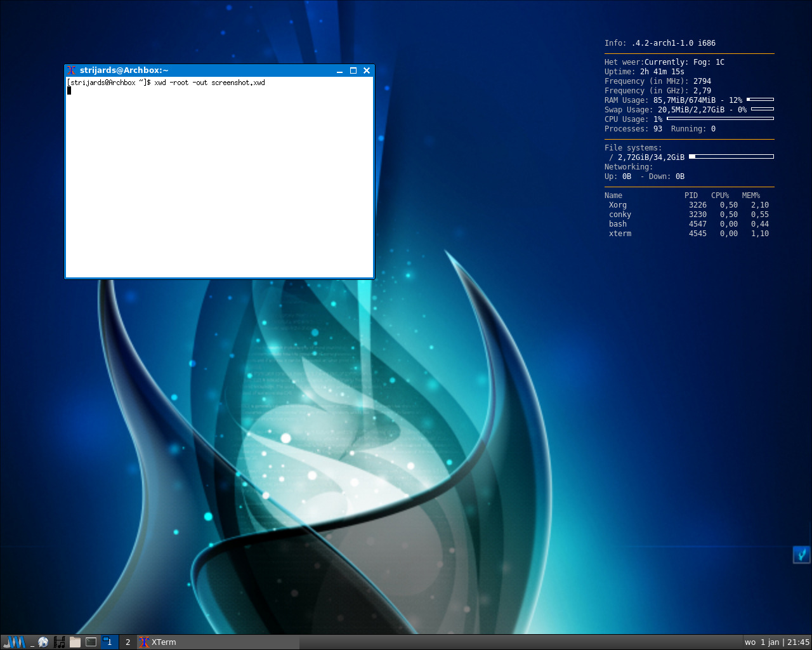The height and width of the screenshot is (650, 812).
Task: Maximize the xterm window
Action: [x=353, y=70]
